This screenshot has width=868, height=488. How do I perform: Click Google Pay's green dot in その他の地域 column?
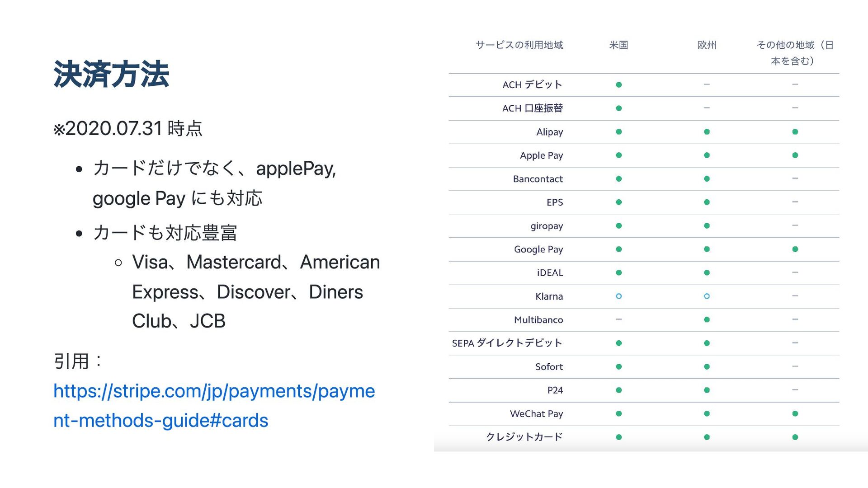(795, 249)
